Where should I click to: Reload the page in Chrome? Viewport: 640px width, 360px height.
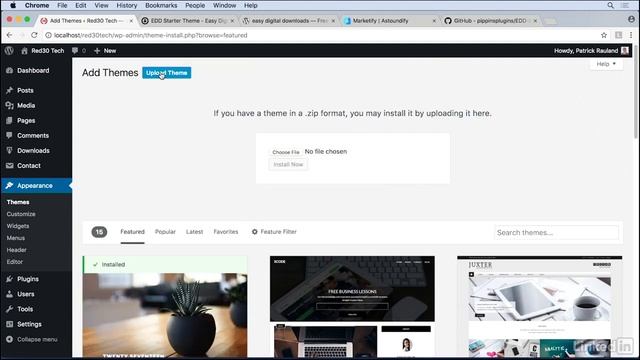click(34, 36)
